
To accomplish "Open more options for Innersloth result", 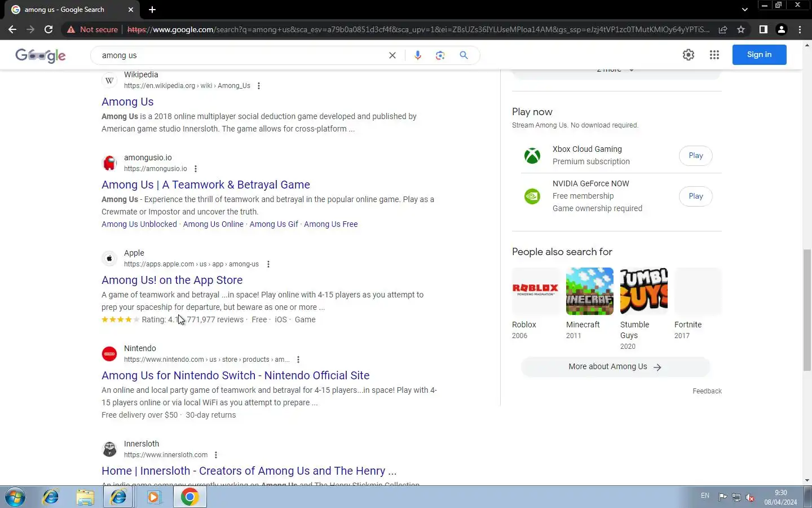I will pos(216,455).
